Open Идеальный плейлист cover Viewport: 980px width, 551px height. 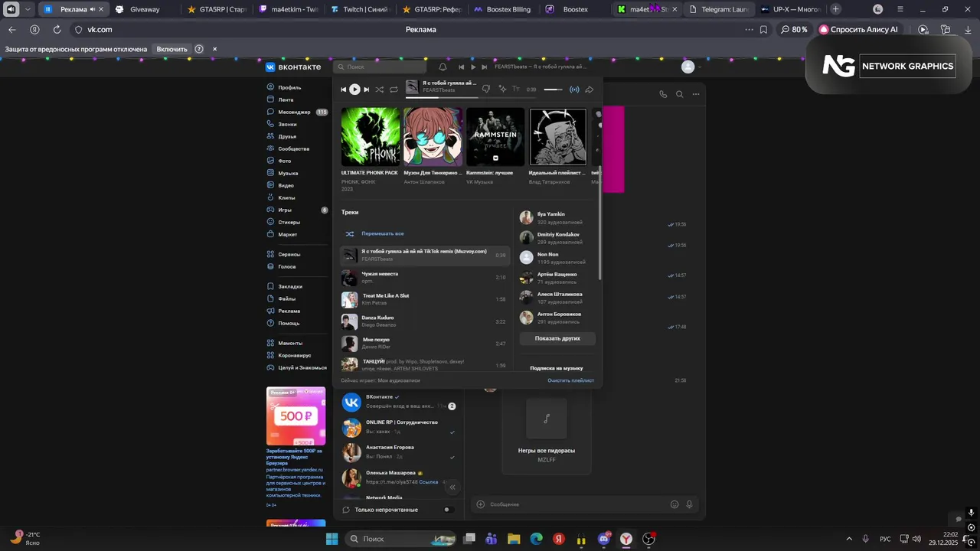[558, 137]
